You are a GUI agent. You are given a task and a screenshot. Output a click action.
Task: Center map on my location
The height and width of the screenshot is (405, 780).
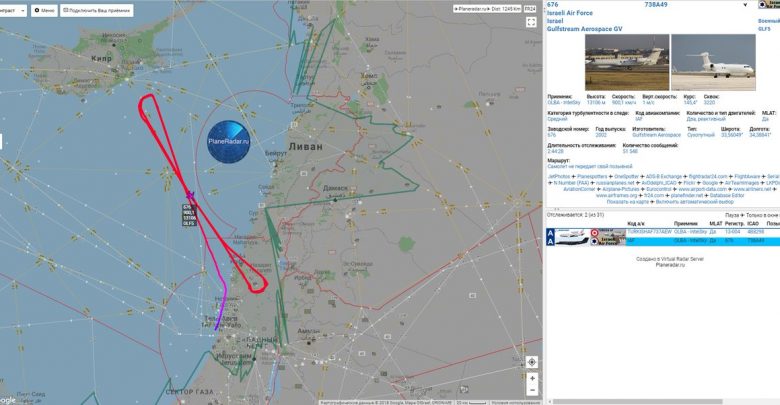(x=532, y=362)
